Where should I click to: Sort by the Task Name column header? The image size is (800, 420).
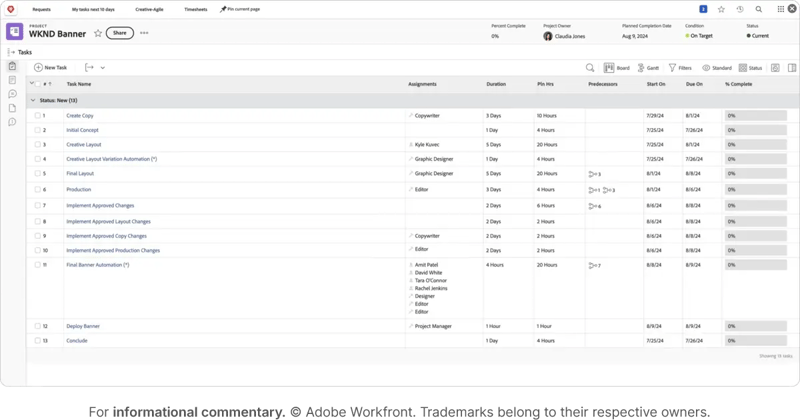click(79, 84)
